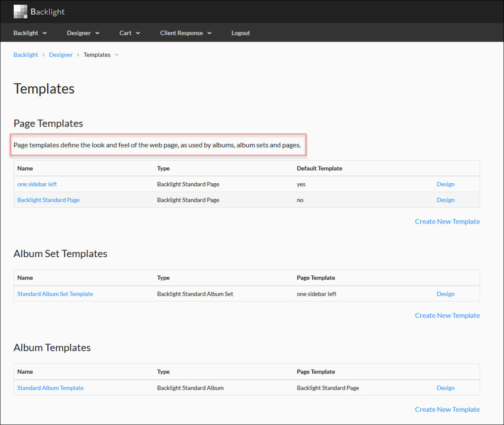Open the 'one sidebar left' page template
Image resolution: width=504 pixels, height=425 pixels.
[37, 184]
